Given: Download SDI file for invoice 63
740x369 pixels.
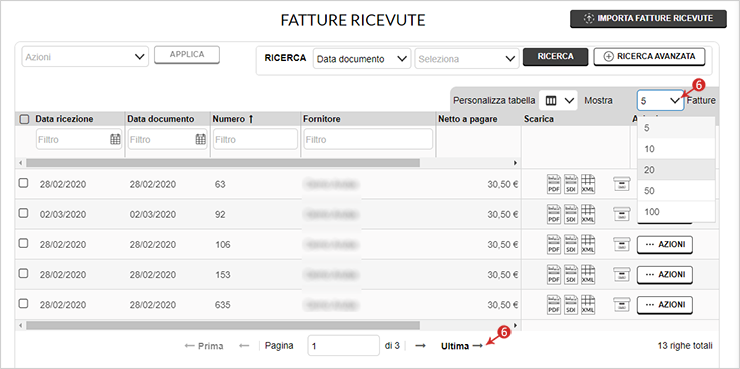Looking at the screenshot, I should coord(571,184).
